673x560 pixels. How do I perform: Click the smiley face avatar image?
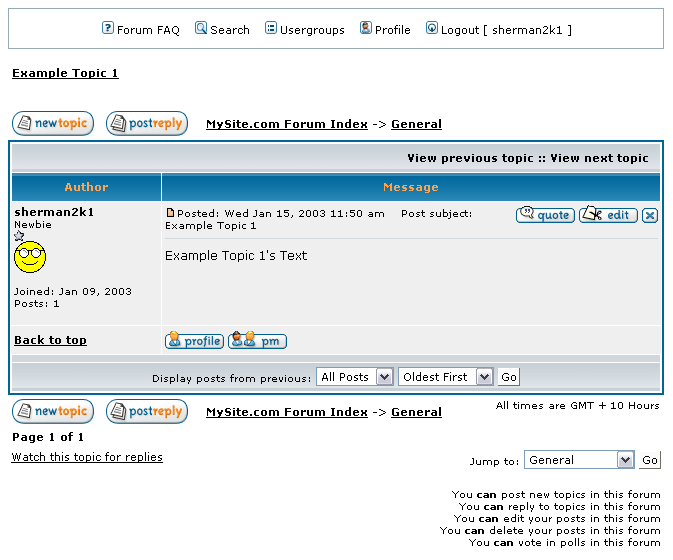(x=30, y=258)
